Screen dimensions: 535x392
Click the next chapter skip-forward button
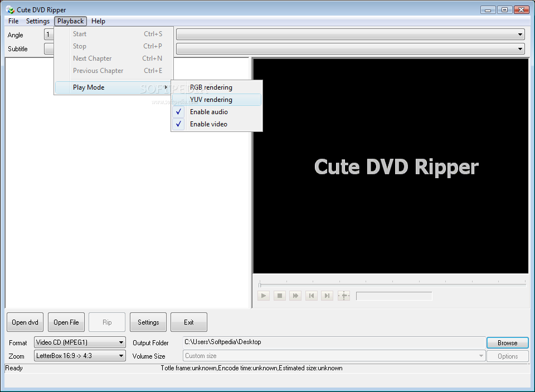(327, 296)
